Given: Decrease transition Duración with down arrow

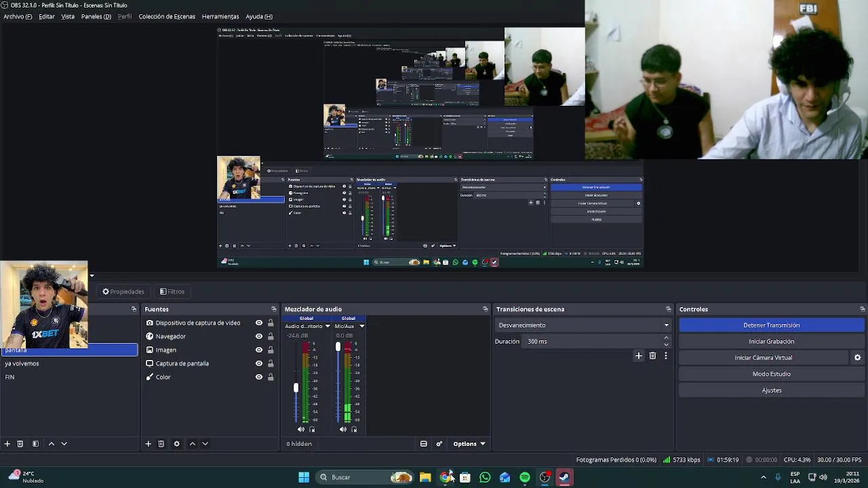Looking at the screenshot, I should point(666,344).
